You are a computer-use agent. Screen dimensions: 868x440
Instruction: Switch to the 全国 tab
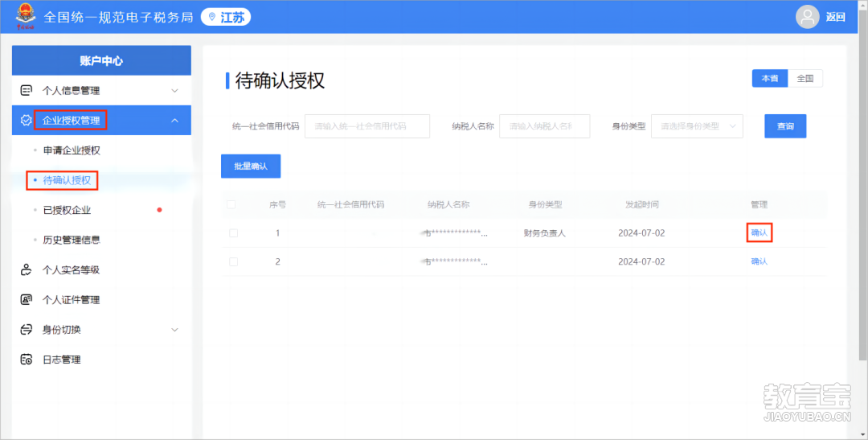pos(805,79)
